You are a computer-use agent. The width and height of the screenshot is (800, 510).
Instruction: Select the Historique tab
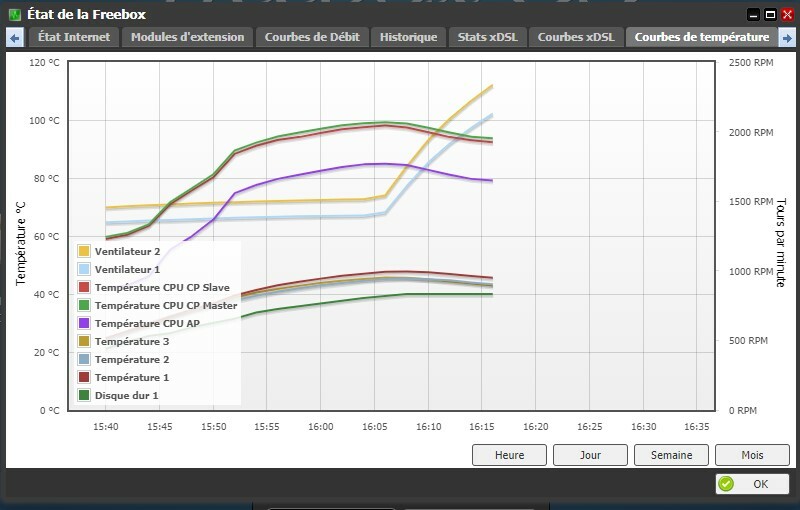[x=408, y=37]
